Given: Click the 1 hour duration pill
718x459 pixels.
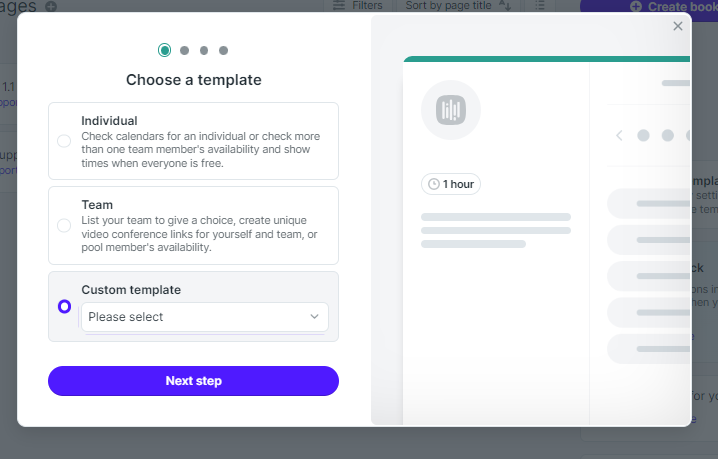Looking at the screenshot, I should tap(451, 184).
